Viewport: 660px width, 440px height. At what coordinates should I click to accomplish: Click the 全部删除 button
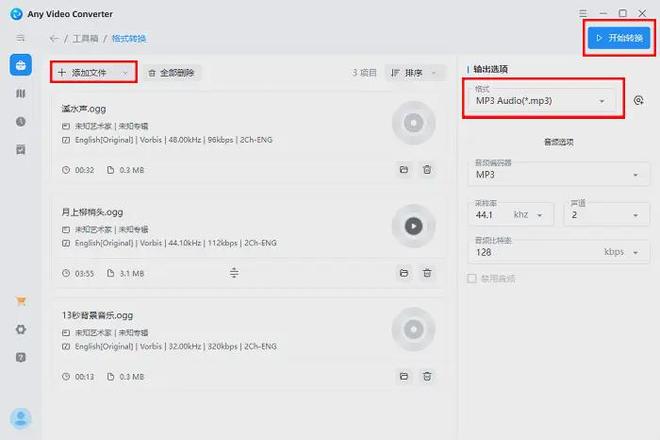[172, 73]
